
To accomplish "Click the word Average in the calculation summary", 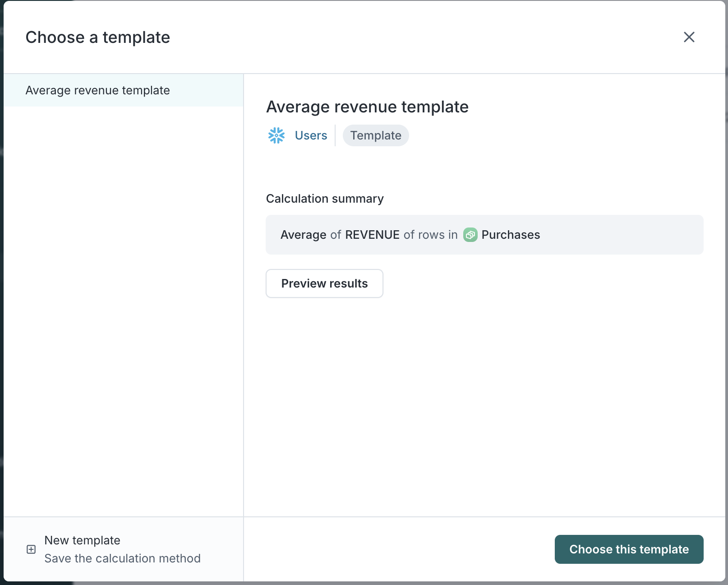I will [x=303, y=235].
